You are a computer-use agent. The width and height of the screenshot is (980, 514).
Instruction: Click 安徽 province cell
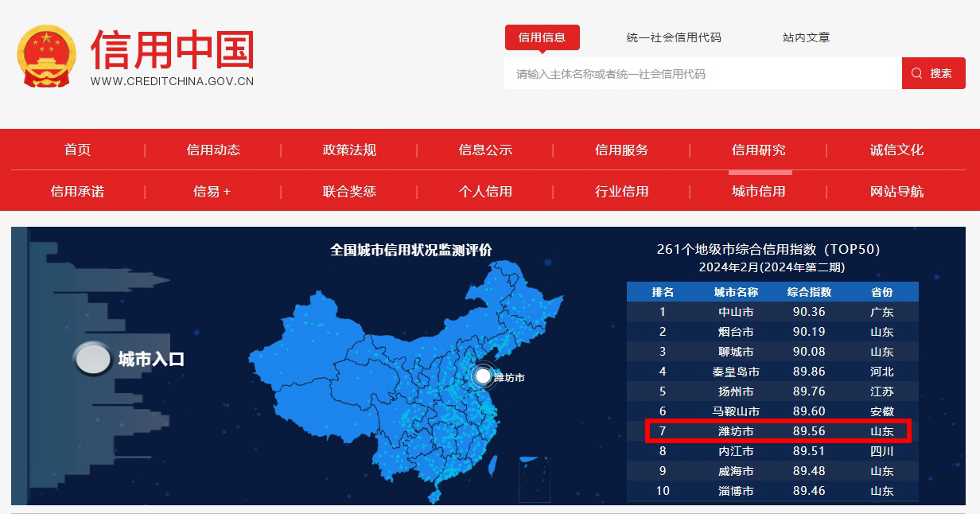click(x=882, y=411)
